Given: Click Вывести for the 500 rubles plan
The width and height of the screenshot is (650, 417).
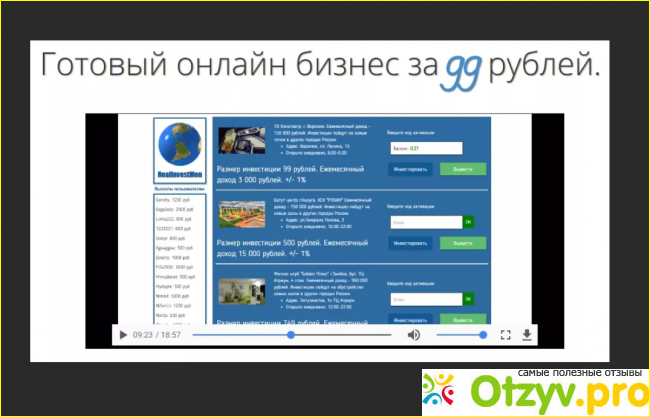Looking at the screenshot, I should pyautogui.click(x=462, y=243).
